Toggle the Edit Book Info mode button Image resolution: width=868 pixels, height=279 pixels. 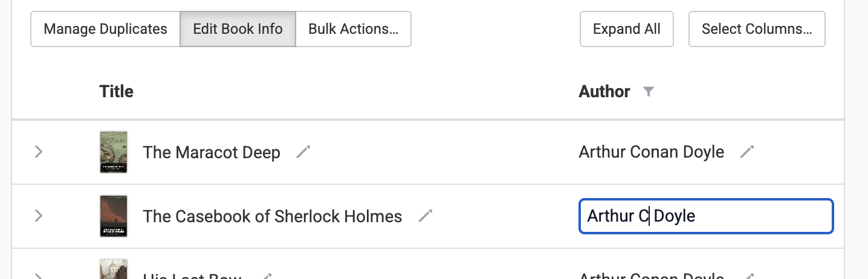(x=238, y=29)
